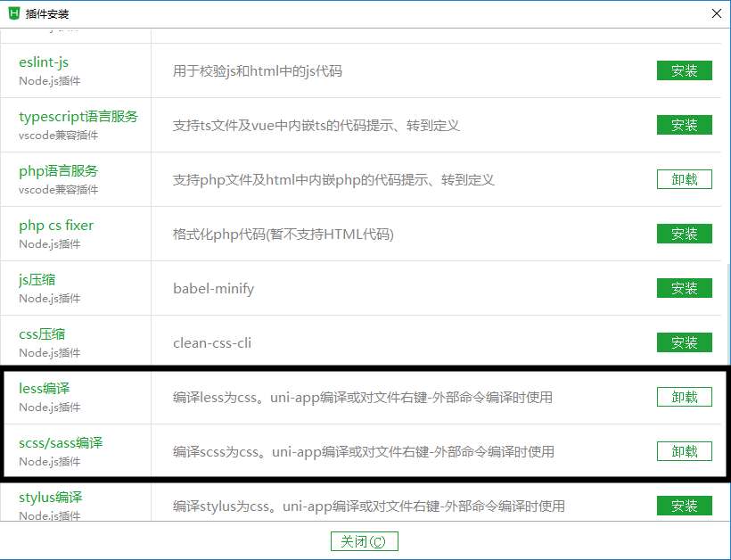Select the description 编译stylus为css
This screenshot has width=731, height=560.
click(x=369, y=506)
